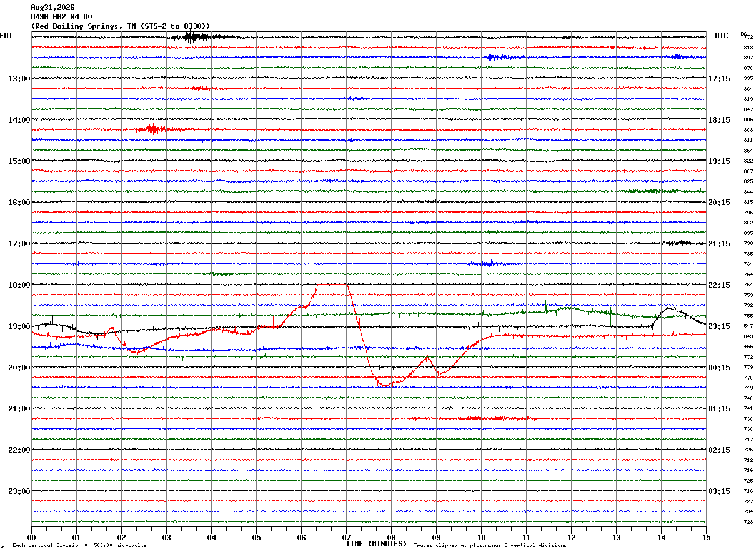756x554 pixels.
Task: Click the 23:15 UTC time label
Action: [x=719, y=326]
